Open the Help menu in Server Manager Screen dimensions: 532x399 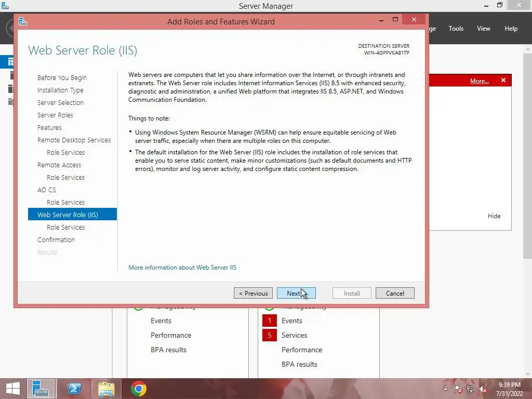point(511,29)
